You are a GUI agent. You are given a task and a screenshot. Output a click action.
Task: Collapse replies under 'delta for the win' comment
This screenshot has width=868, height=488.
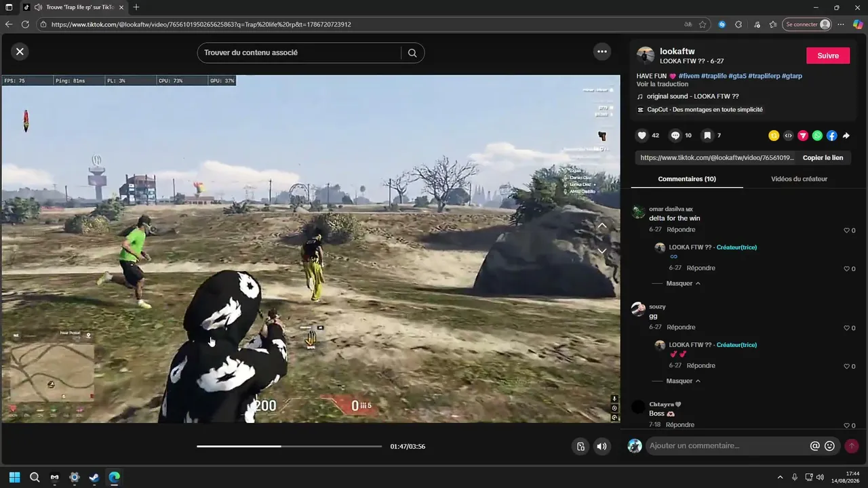click(683, 283)
